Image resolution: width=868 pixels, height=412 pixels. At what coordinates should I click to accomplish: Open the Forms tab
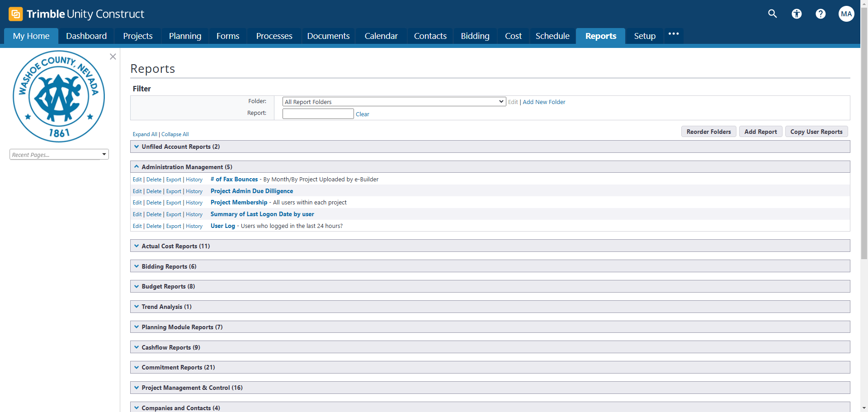click(x=228, y=36)
